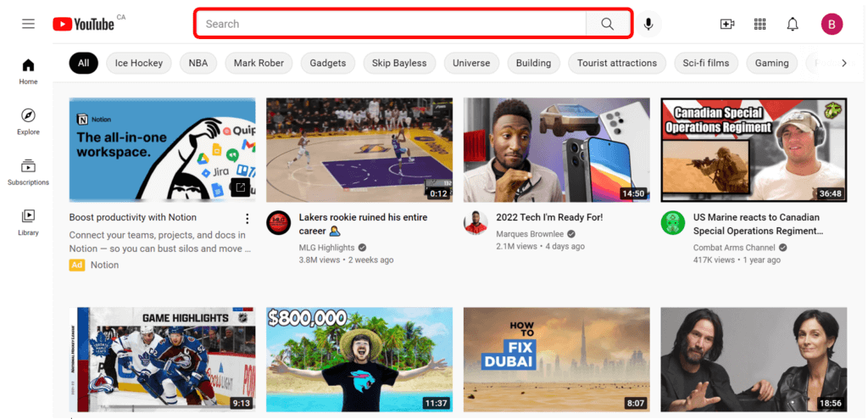This screenshot has height=419, width=868.
Task: Open 'Boost productivity with Notion' title
Action: coord(133,217)
